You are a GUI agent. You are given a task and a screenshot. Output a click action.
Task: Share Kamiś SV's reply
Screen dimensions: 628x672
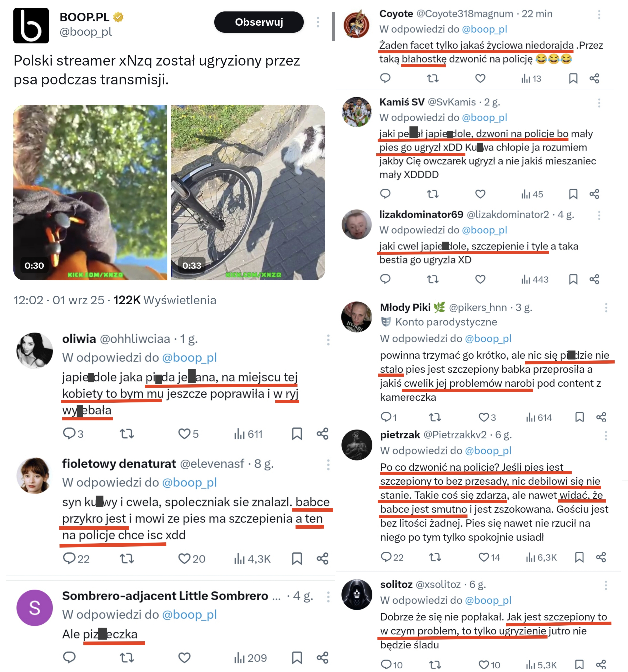(x=594, y=194)
